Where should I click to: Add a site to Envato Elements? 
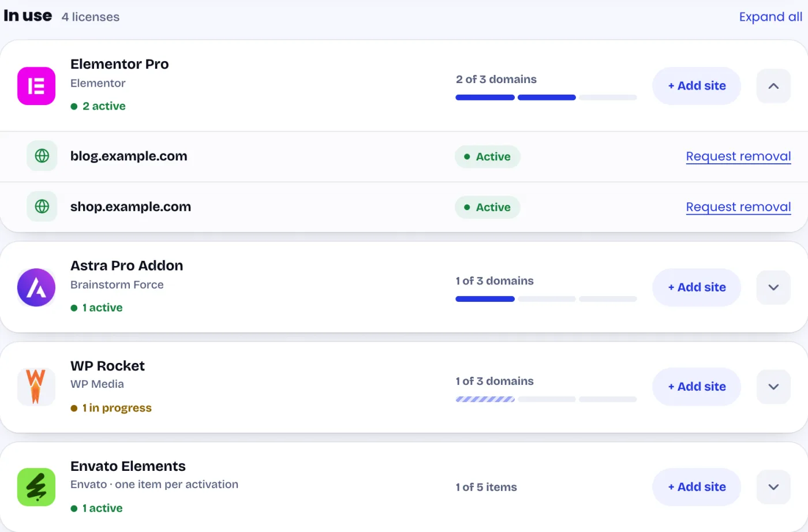(x=697, y=487)
